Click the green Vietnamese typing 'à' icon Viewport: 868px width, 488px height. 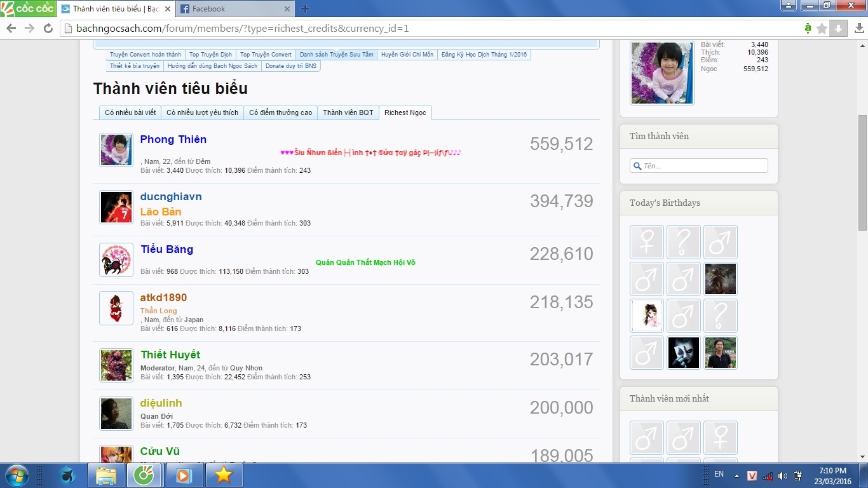coord(808,28)
